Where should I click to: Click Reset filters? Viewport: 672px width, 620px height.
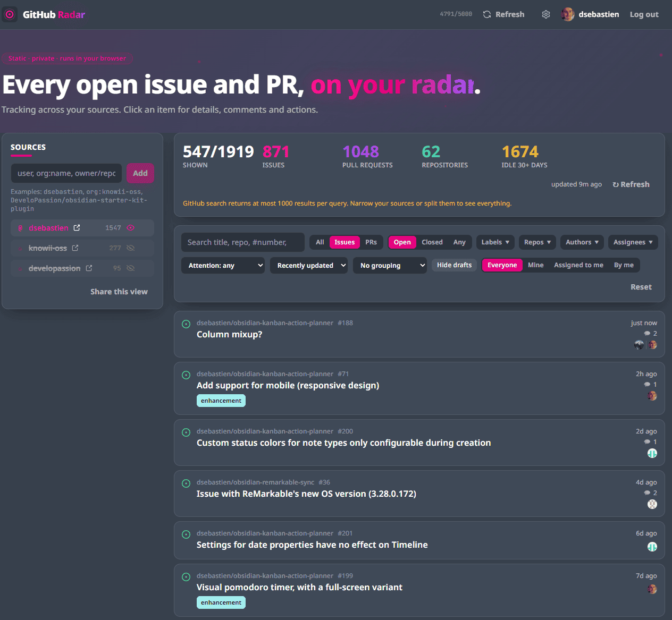pos(641,287)
